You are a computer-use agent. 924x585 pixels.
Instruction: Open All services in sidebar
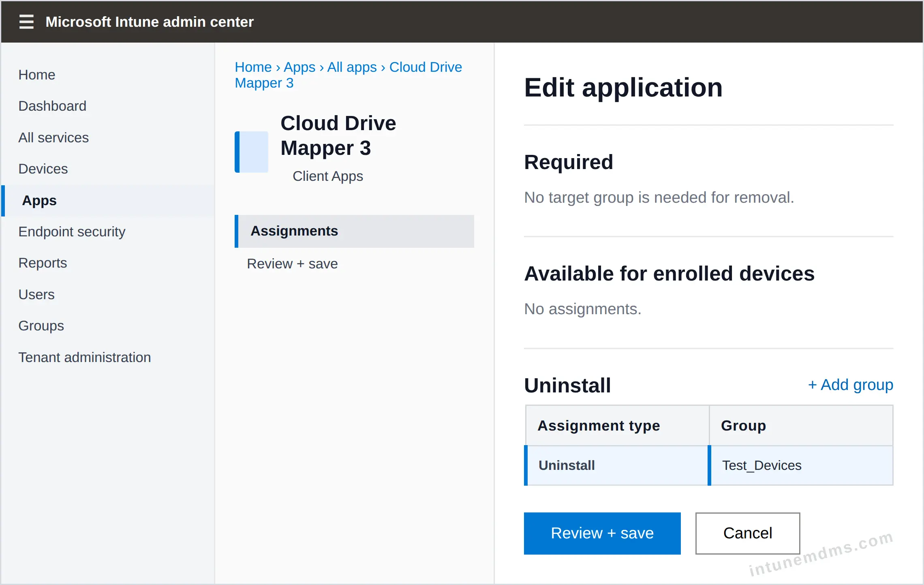[x=53, y=137]
